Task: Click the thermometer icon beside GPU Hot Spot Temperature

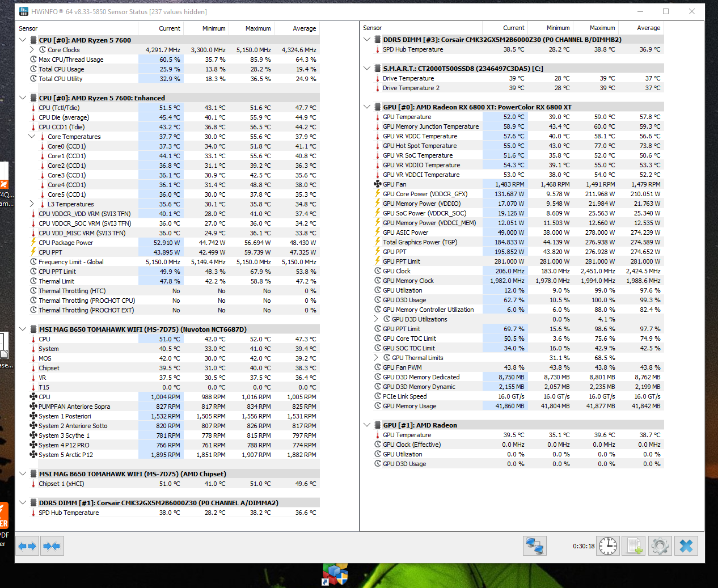Action: [378, 146]
